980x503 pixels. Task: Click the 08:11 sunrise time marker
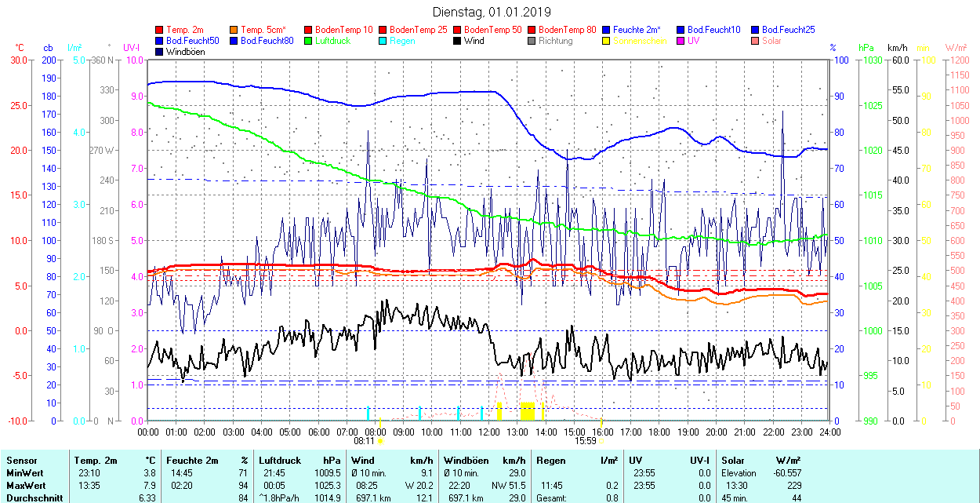pyautogui.click(x=365, y=441)
